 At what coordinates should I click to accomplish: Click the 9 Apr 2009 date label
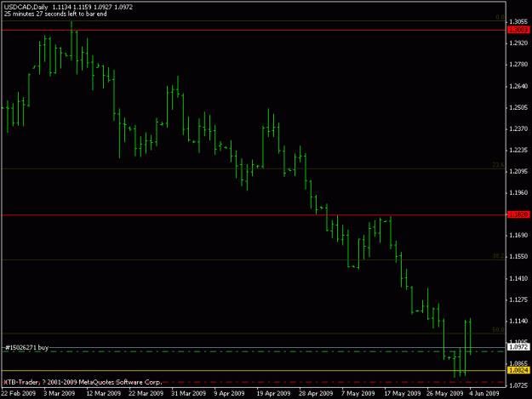pos(229,393)
